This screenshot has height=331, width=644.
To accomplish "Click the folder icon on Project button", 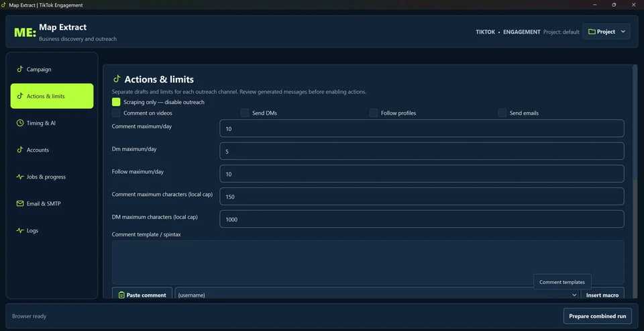I will coord(592,32).
